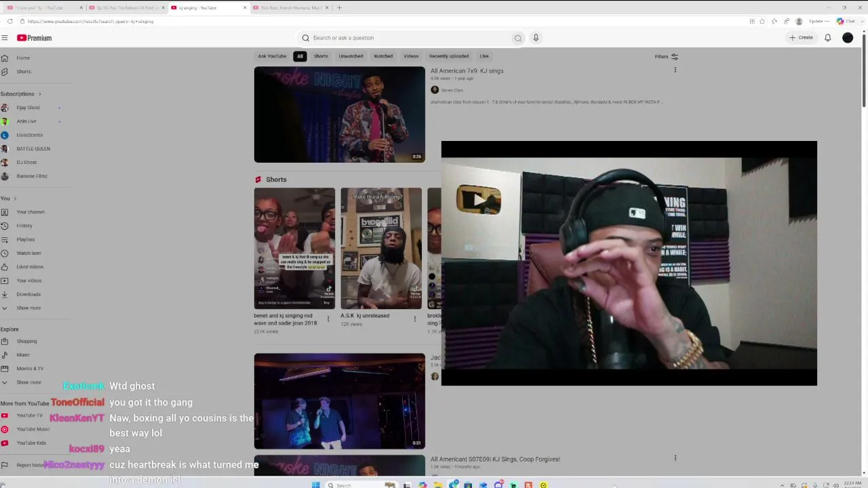Screen dimensions: 868x488
Task: Play the duet video thumbnail with 0:51 duration
Action: point(340,401)
